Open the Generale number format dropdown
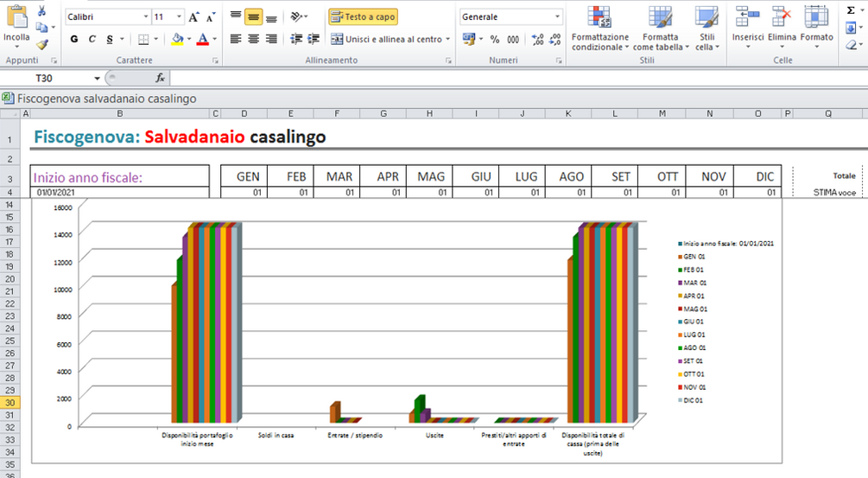This screenshot has width=868, height=478. pyautogui.click(x=557, y=17)
